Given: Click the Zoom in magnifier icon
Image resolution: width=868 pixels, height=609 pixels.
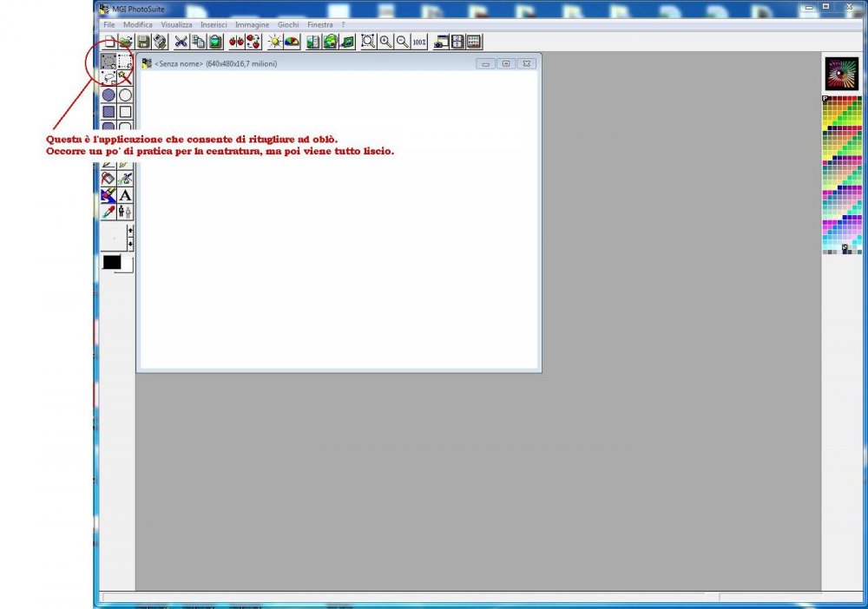Looking at the screenshot, I should click(x=385, y=42).
